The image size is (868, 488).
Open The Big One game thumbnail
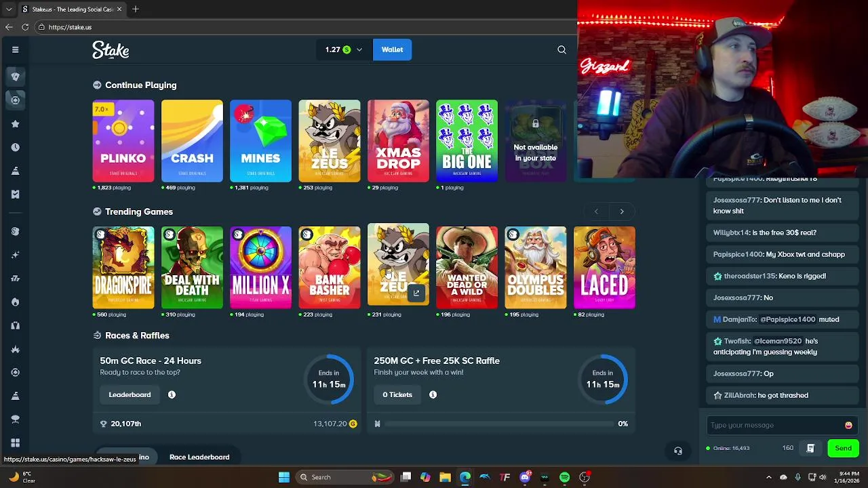click(467, 141)
